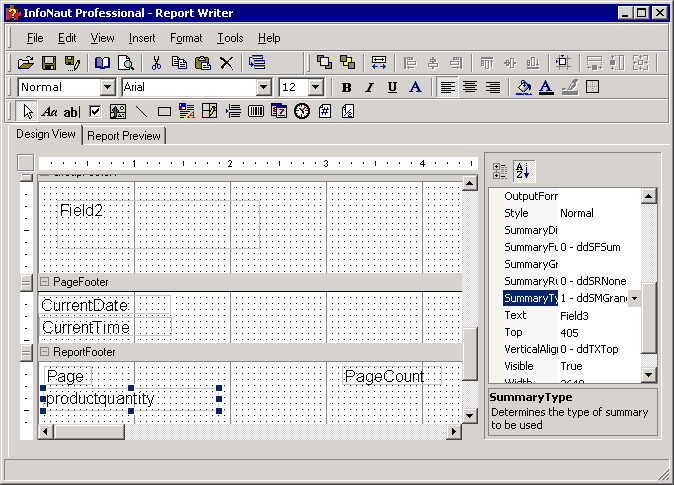Select the productquantity field in ReportFooter
674x485 pixels.
click(101, 399)
